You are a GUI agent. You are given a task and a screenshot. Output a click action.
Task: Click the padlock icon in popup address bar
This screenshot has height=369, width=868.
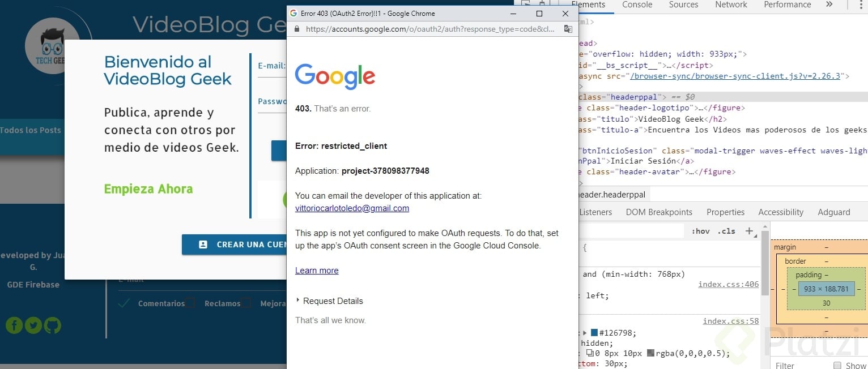(x=296, y=29)
